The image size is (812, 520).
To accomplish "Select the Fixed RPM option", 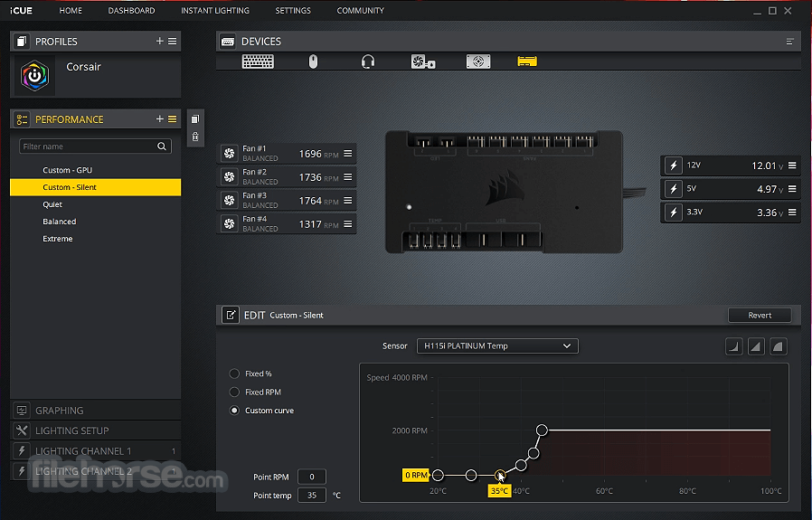I will pos(234,392).
